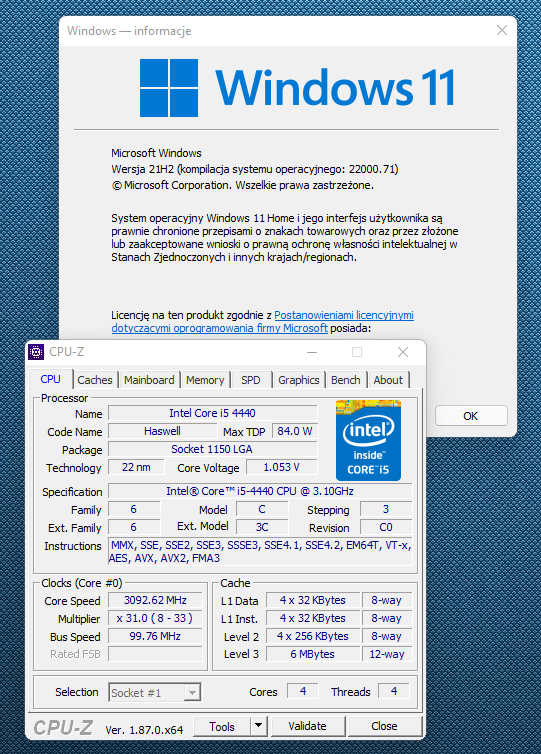Click the Wersja 21H2 build line
The width and height of the screenshot is (541, 754).
tap(255, 169)
